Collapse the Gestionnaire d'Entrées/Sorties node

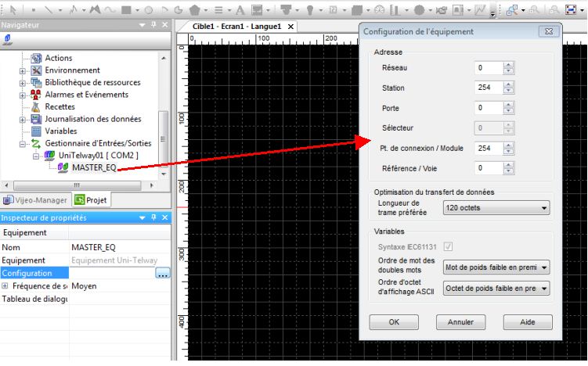23,144
